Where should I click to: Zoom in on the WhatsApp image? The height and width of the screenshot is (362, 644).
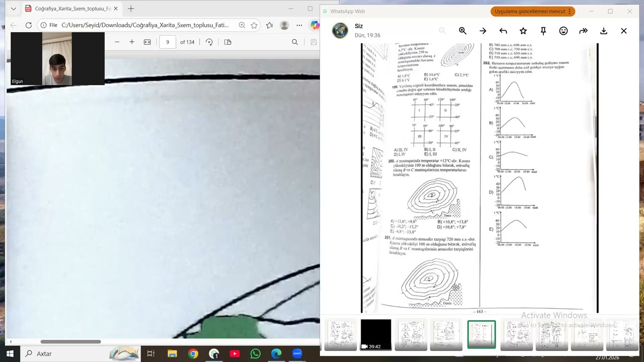[x=462, y=31]
